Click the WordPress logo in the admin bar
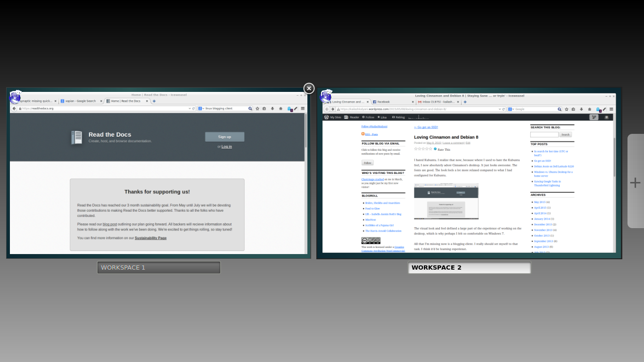This screenshot has width=644, height=362. point(326,117)
